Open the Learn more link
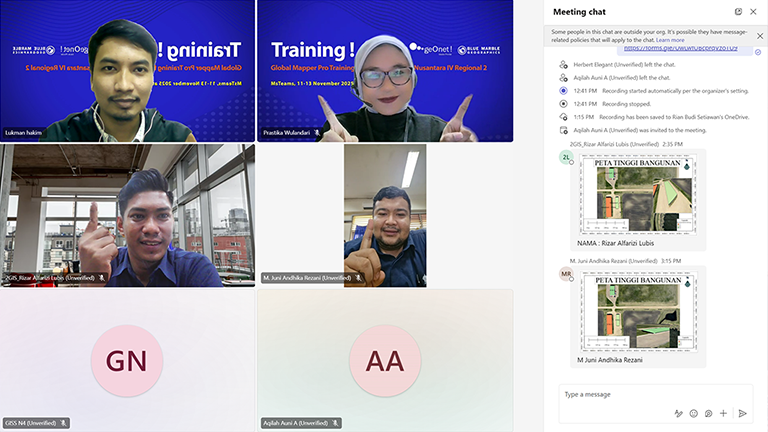The height and width of the screenshot is (432, 768). tap(670, 40)
